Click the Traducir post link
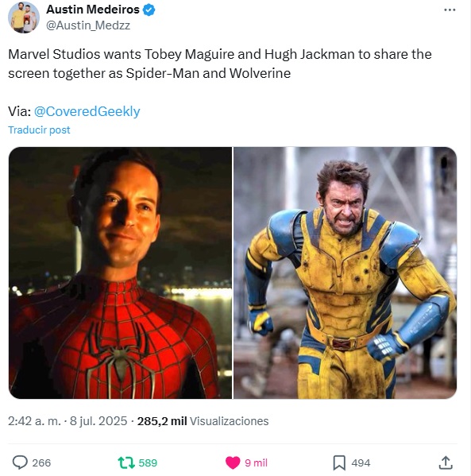The width and height of the screenshot is (471, 476). pos(39,130)
